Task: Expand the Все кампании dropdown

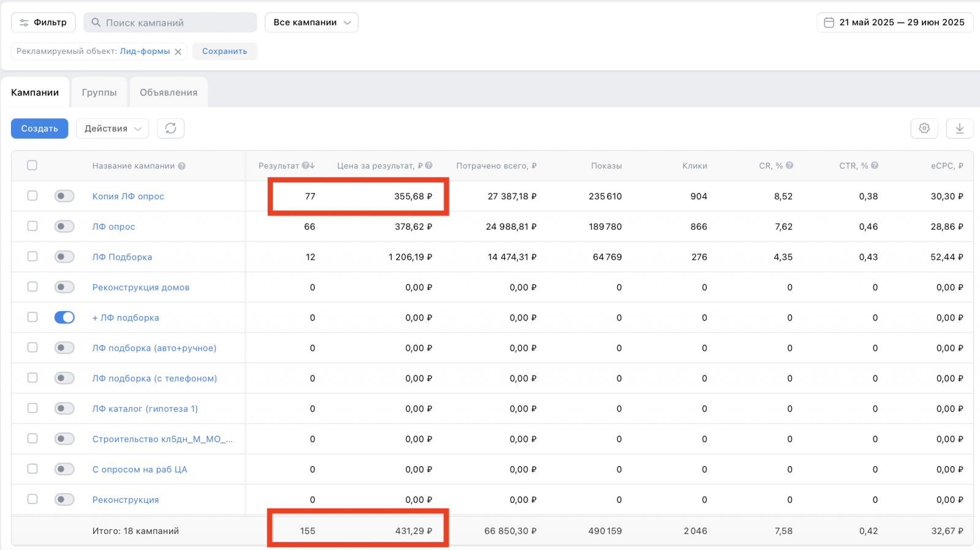Action: (311, 23)
